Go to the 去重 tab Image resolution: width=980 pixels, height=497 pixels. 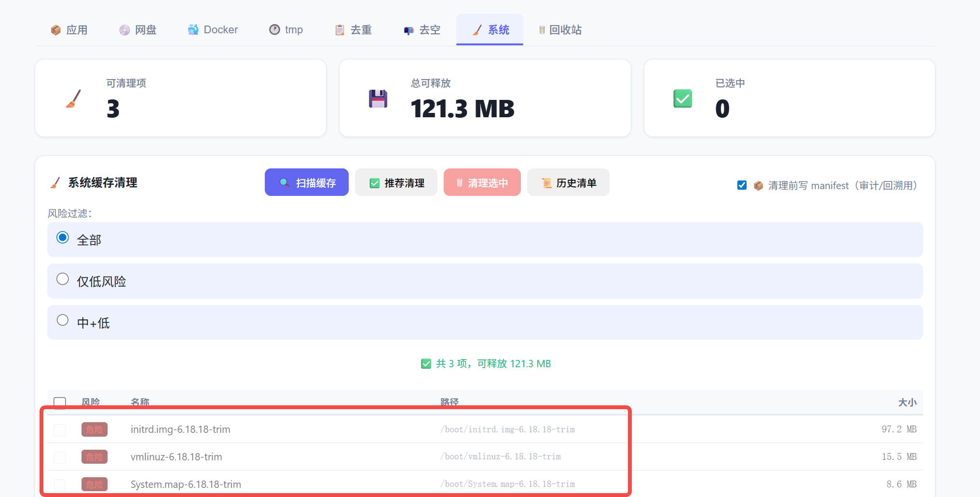[x=354, y=30]
